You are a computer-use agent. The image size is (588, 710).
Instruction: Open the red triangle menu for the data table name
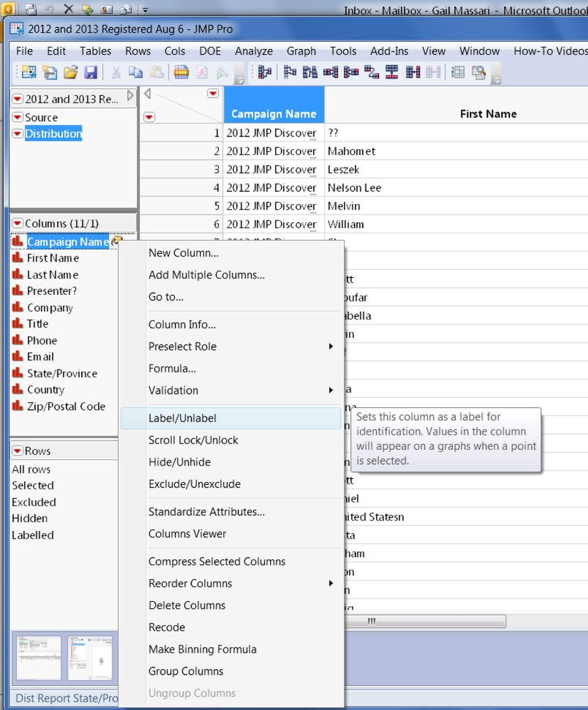[x=18, y=98]
